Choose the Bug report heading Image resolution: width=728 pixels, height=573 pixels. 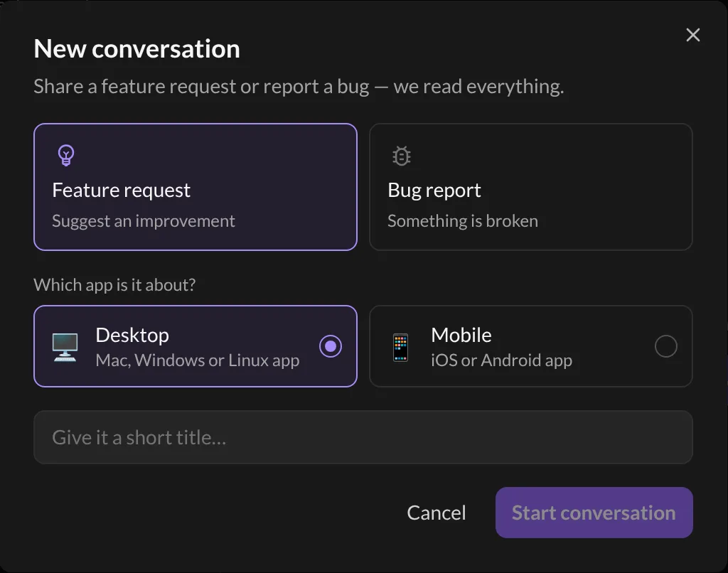tap(434, 191)
